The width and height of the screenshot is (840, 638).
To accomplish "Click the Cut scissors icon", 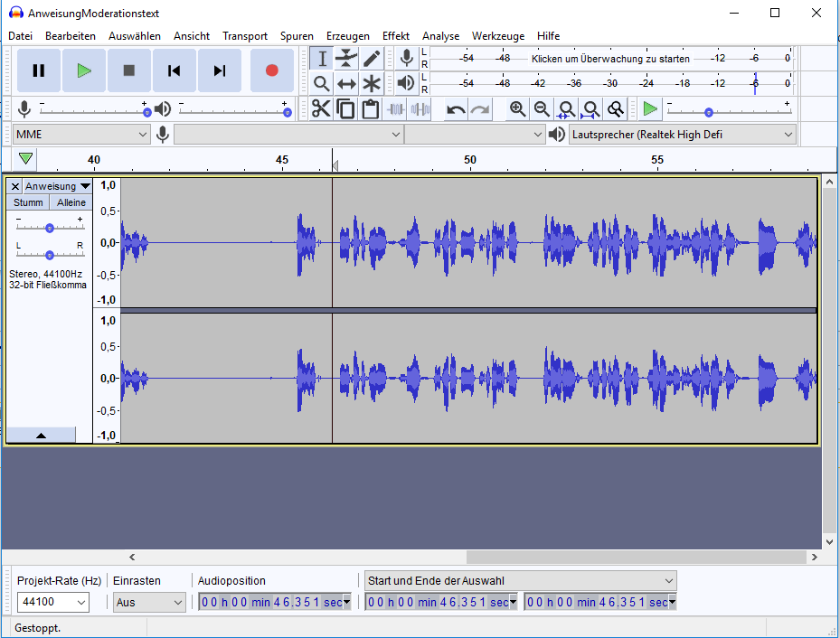I will 321,109.
